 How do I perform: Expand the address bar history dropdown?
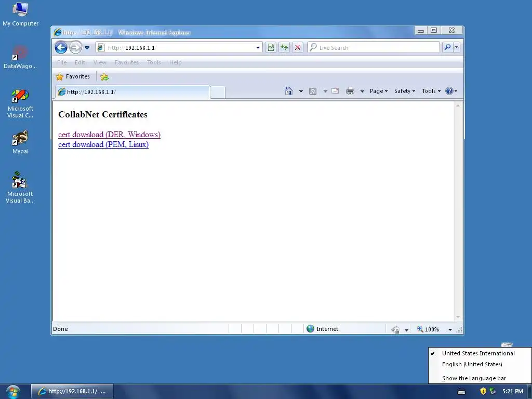258,48
